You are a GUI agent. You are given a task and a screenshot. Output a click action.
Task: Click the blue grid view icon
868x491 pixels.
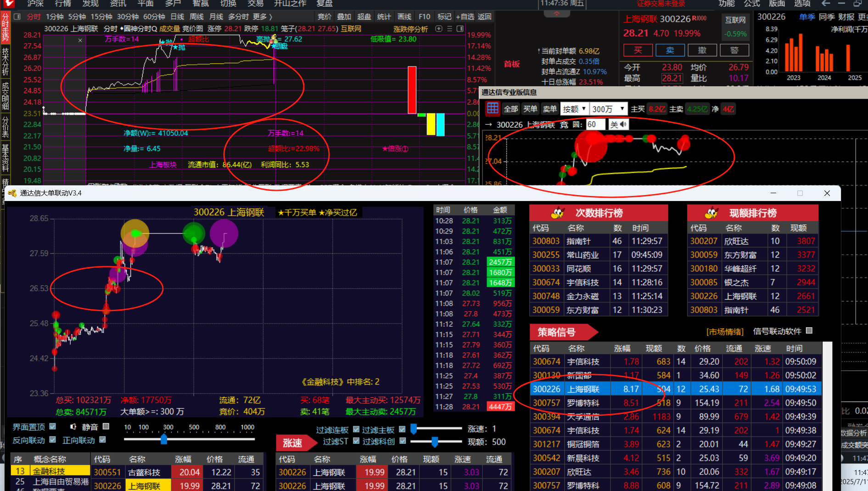coord(493,109)
